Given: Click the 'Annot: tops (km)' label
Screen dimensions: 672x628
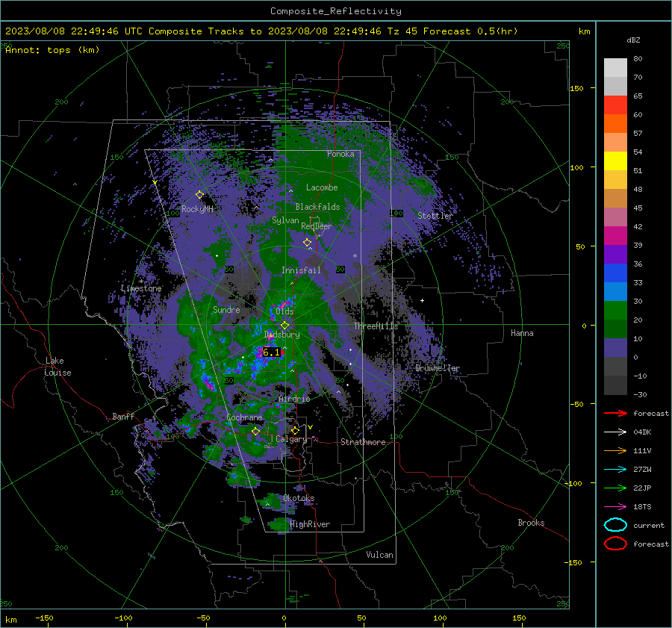Looking at the screenshot, I should click(52, 50).
